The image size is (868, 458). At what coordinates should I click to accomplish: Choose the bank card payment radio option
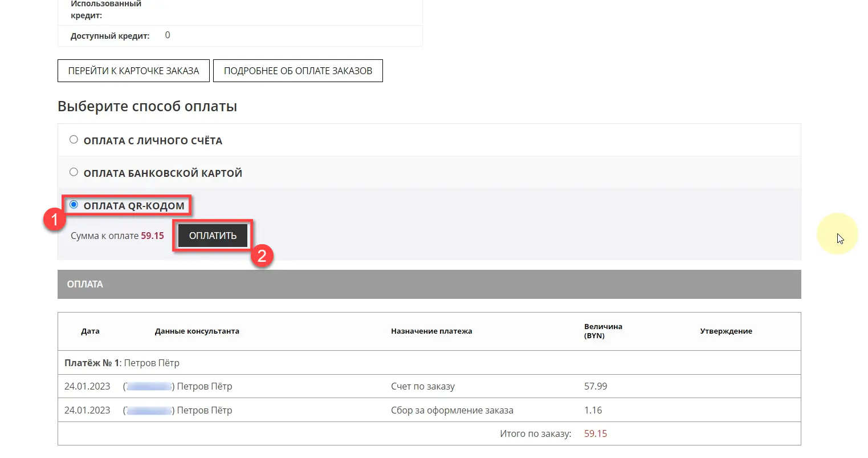[x=74, y=172]
